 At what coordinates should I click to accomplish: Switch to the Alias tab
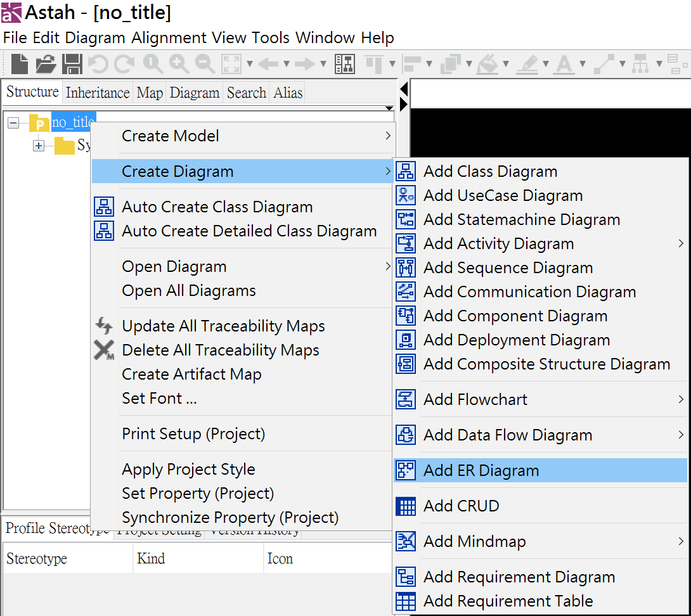[288, 93]
